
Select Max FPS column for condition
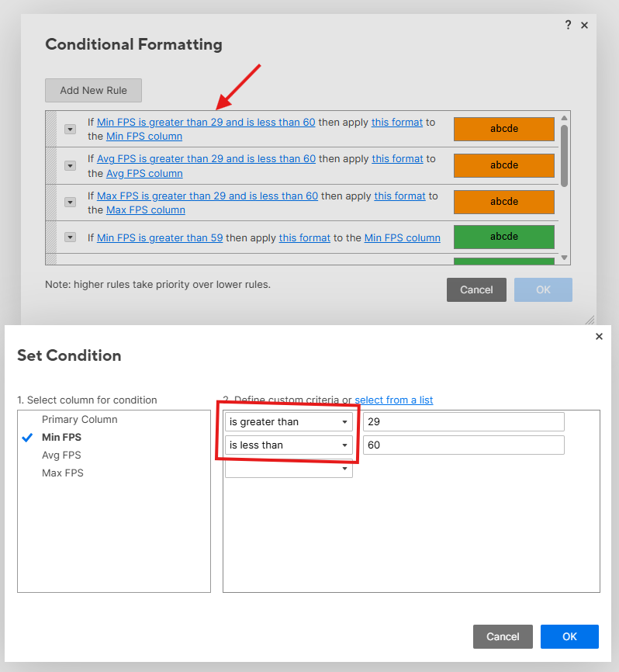click(63, 473)
